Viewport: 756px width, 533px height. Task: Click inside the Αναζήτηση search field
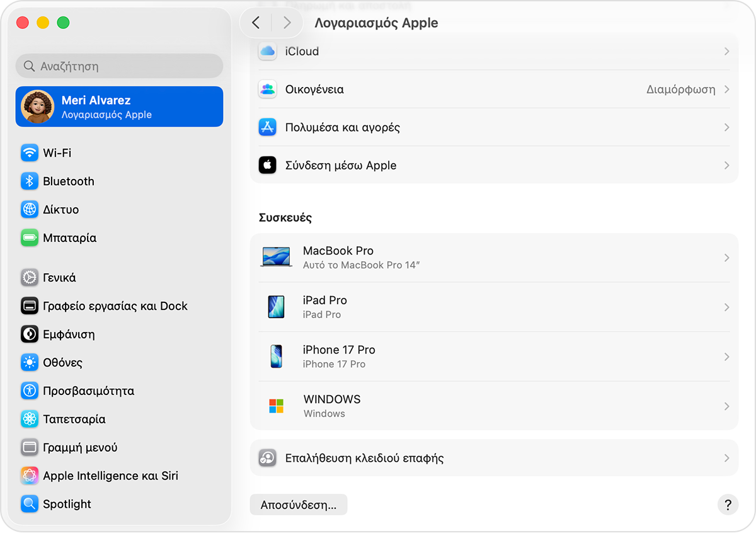coord(119,66)
